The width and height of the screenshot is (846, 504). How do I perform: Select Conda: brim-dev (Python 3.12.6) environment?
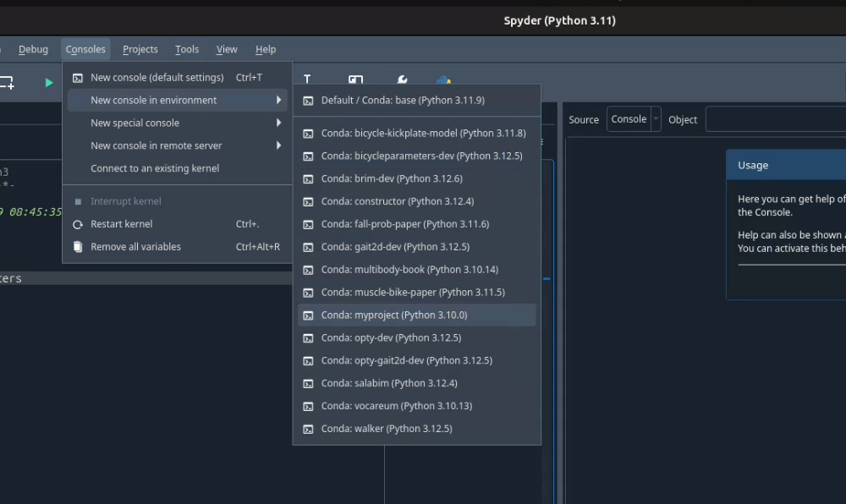tap(392, 178)
